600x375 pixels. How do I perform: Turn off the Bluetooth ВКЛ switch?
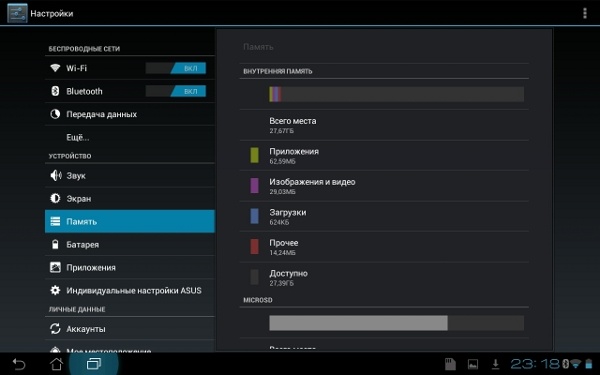176,91
